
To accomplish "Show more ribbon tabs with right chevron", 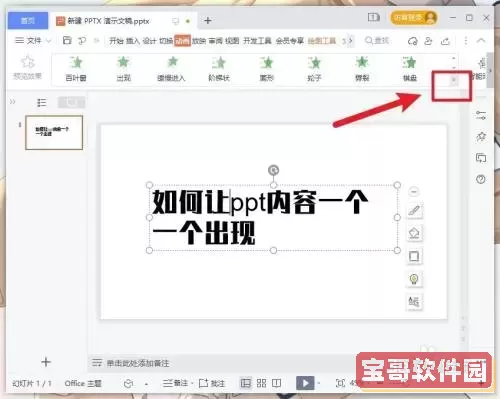I will point(350,41).
